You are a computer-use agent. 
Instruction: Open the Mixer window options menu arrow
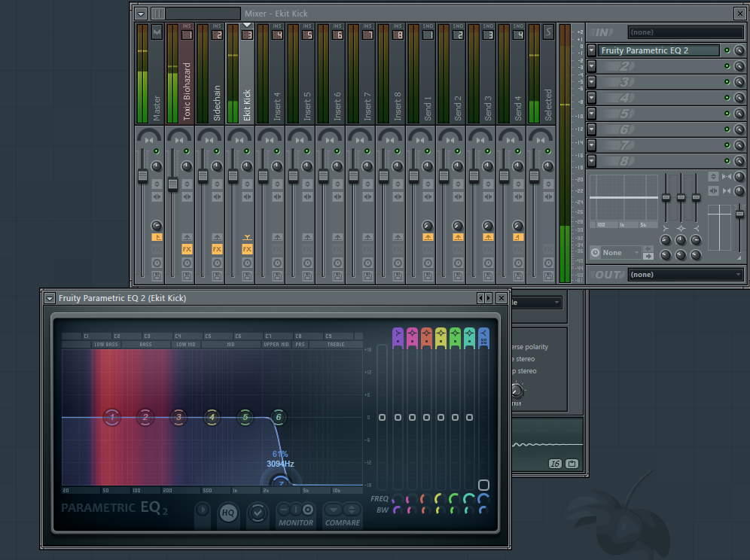point(141,14)
